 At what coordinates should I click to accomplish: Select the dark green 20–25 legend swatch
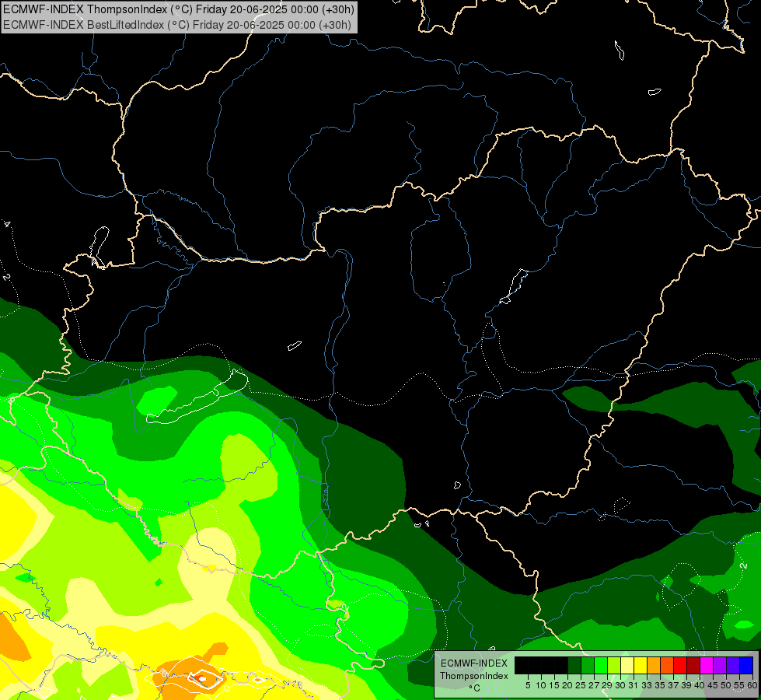[574, 665]
